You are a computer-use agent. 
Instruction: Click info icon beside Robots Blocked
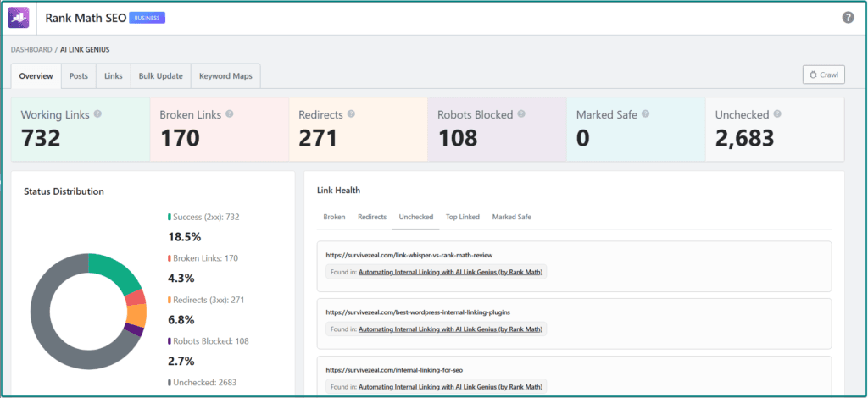[x=521, y=113]
